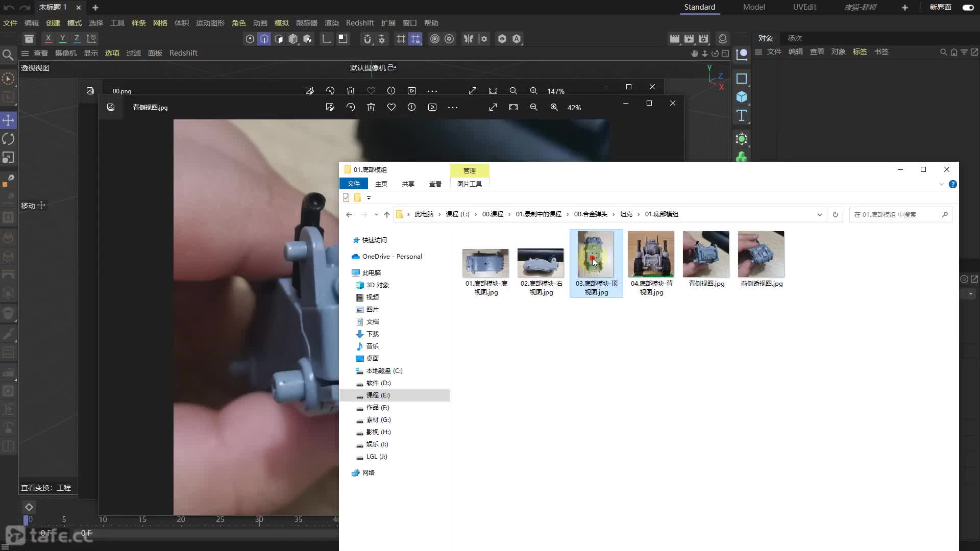This screenshot has height=551, width=980.
Task: Expand the File Explorer ribbon chevron
Action: point(942,184)
